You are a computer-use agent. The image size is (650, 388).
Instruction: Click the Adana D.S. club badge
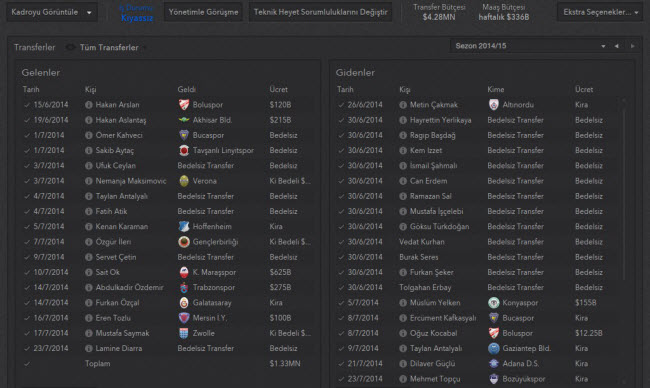pos(493,364)
